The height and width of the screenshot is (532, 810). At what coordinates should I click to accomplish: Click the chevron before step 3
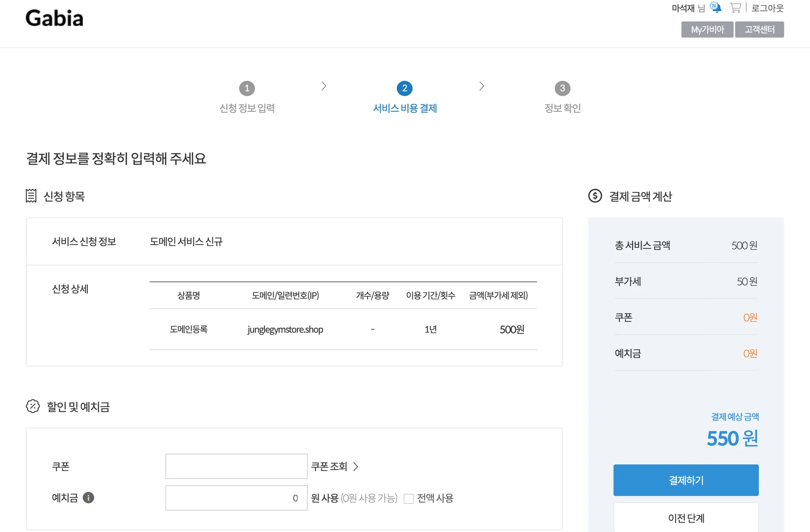(481, 86)
